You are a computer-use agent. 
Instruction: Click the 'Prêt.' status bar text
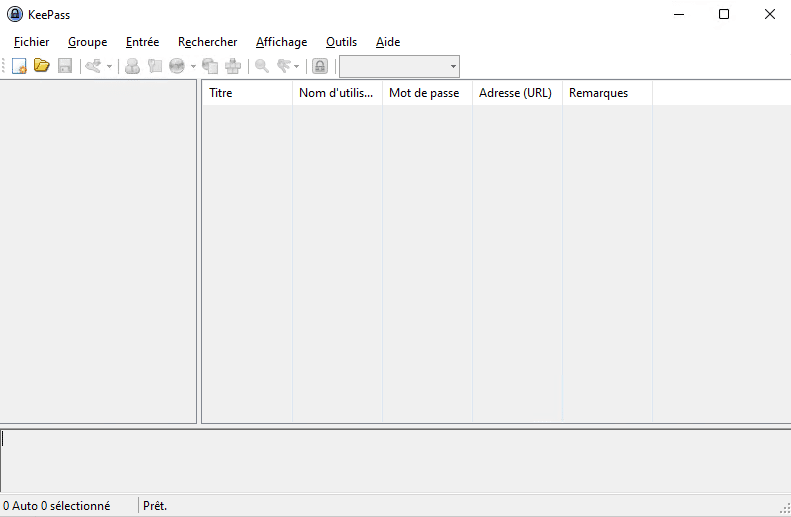(x=155, y=506)
